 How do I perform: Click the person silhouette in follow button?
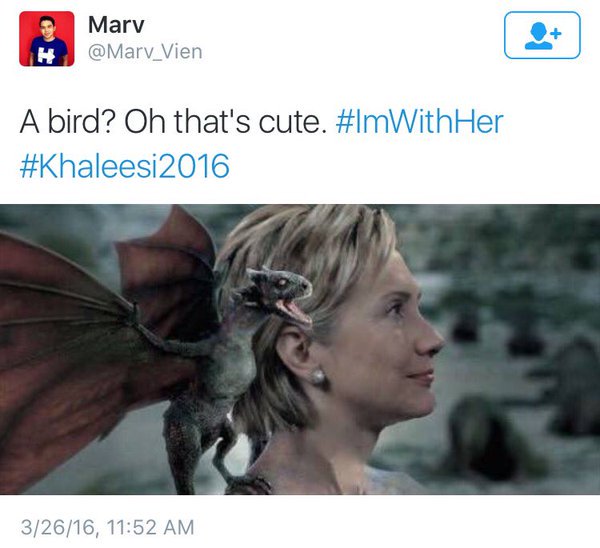539,36
